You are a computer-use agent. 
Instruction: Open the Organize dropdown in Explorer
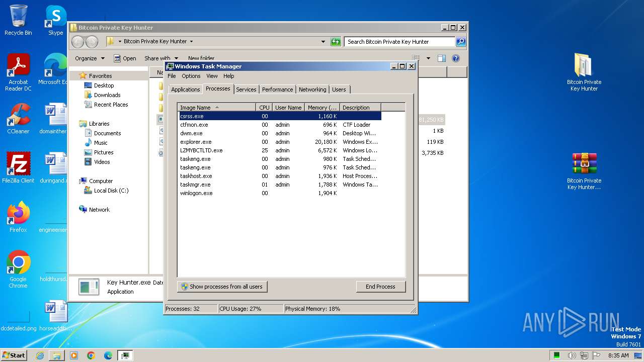(90, 58)
